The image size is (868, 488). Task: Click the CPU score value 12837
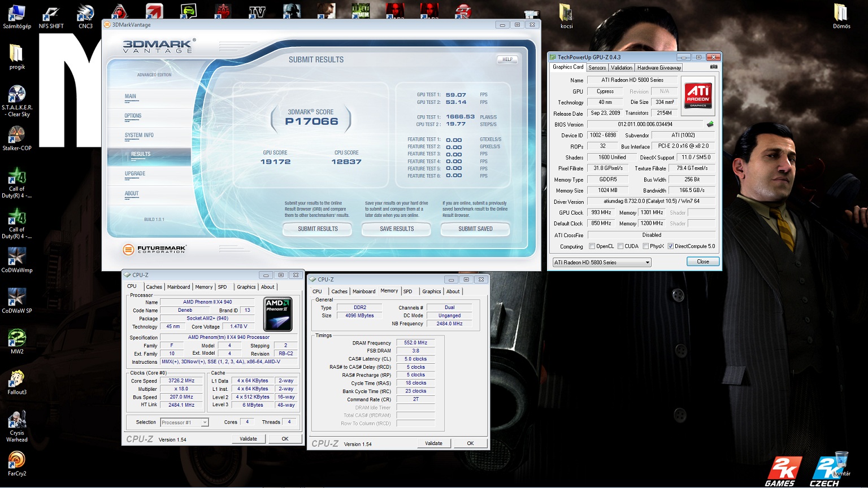click(x=346, y=162)
